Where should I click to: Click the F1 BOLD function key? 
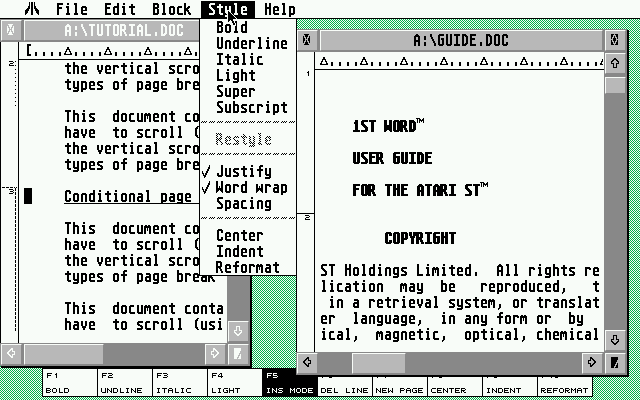[70, 382]
